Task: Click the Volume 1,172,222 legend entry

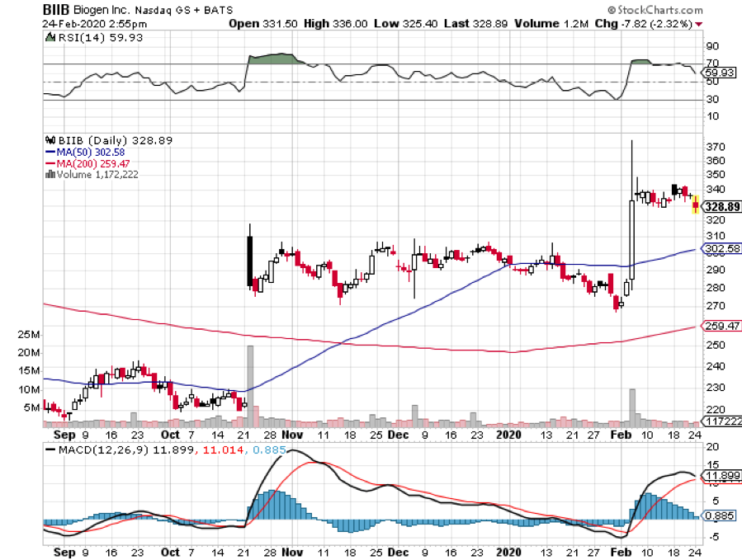Action: coord(97,175)
